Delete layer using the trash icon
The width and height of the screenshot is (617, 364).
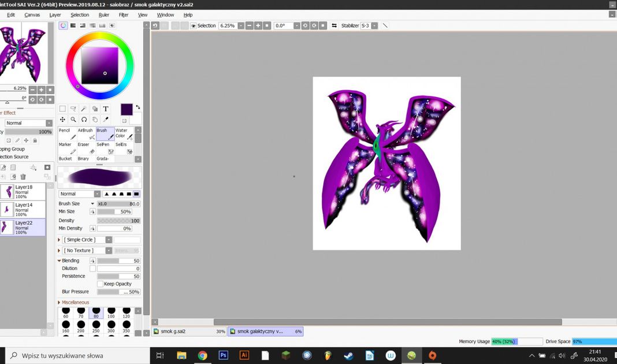(23, 177)
